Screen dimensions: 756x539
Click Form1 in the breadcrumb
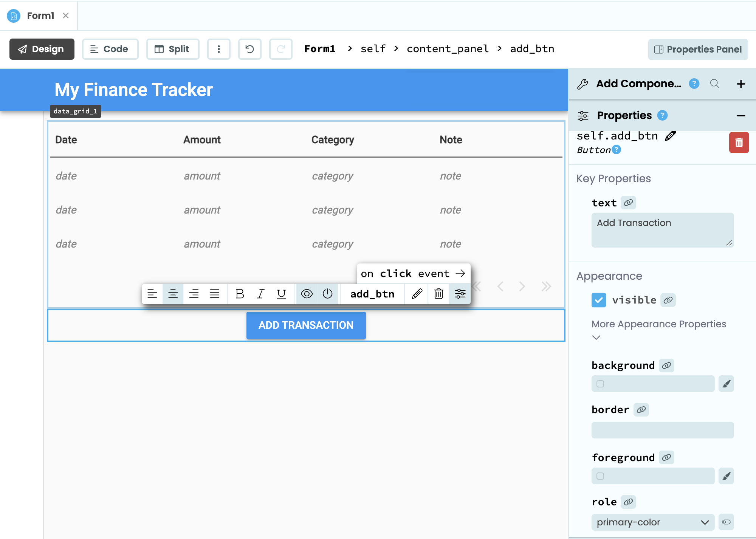(x=320, y=49)
